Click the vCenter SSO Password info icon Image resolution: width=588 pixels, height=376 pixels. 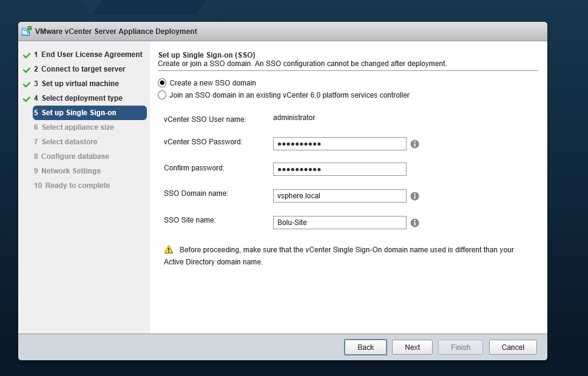coord(414,144)
